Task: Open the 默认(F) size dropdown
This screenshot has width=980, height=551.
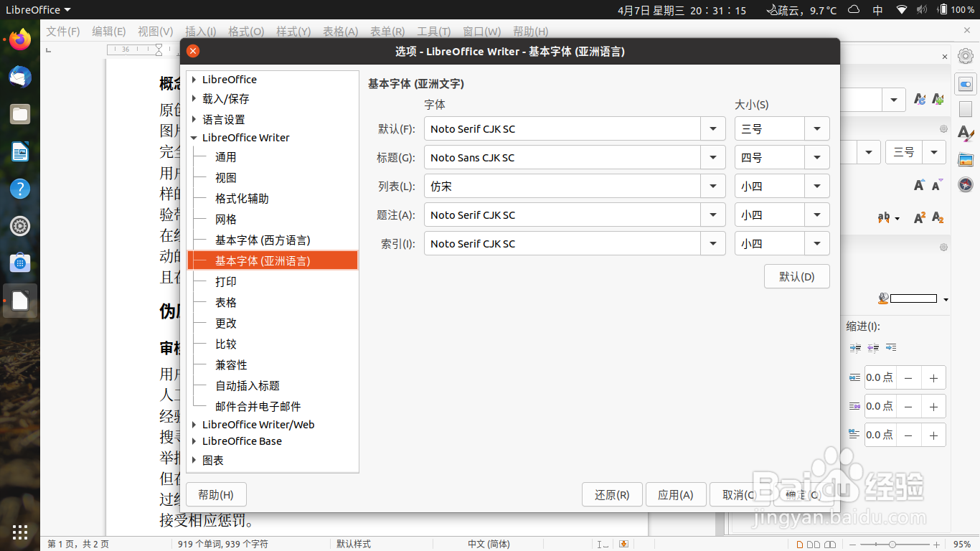Action: pos(817,129)
